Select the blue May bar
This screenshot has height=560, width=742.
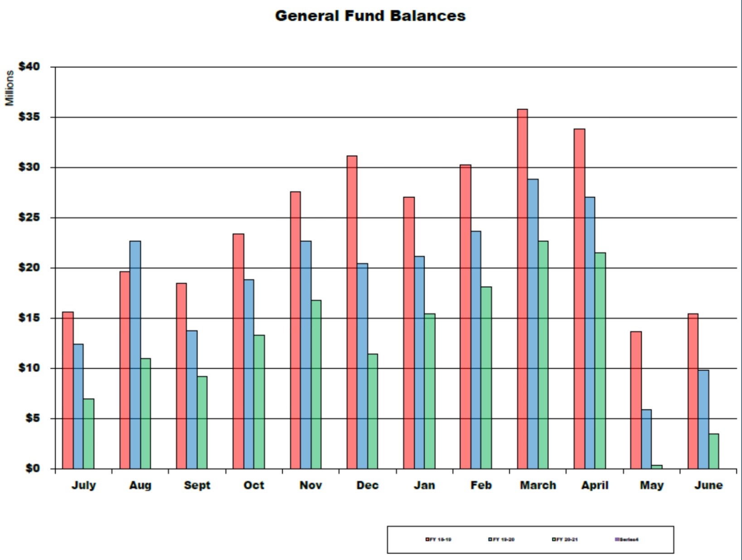click(646, 439)
